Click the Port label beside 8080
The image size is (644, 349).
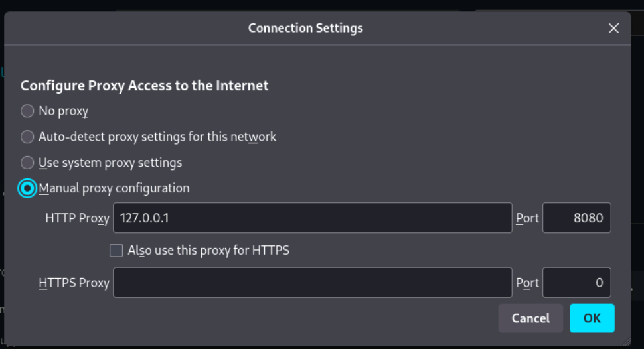point(527,218)
